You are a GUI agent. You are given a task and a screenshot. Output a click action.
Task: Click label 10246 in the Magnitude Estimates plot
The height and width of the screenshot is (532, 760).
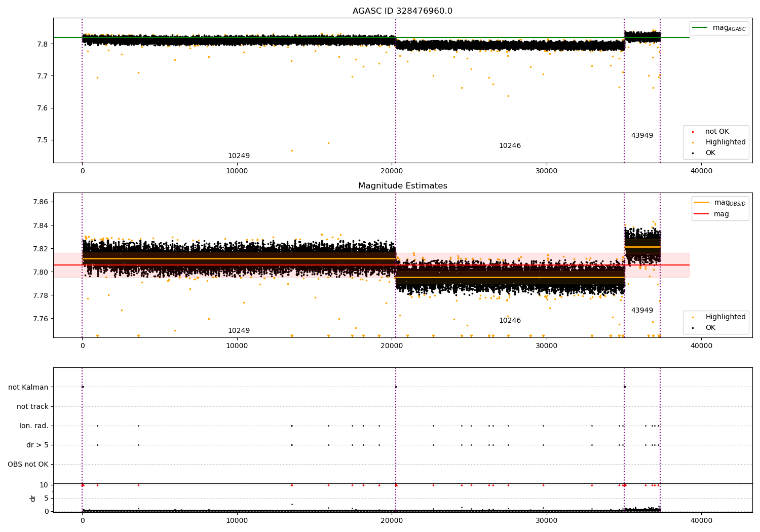tap(510, 321)
